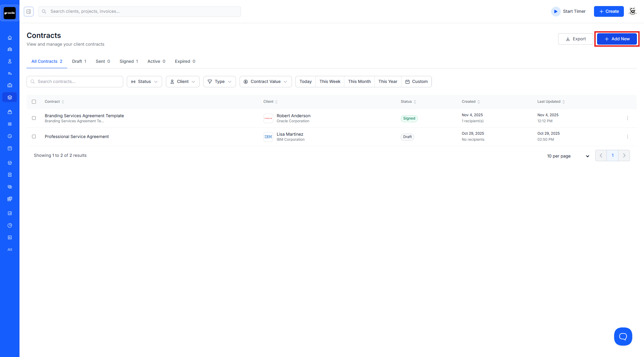Viewport: 644px width, 357px height.
Task: Sort by the Created column
Action: pos(471,102)
